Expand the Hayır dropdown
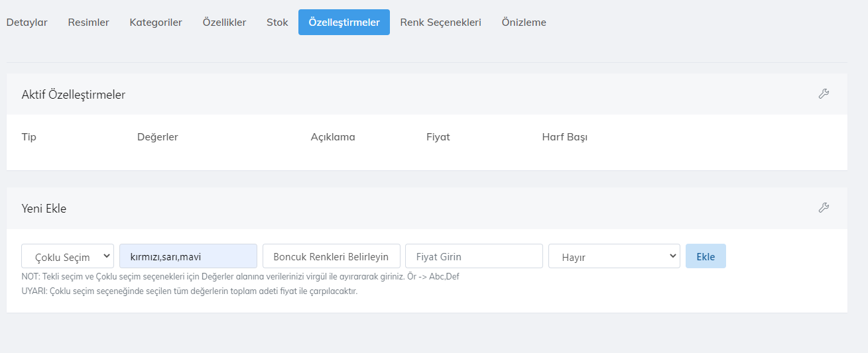The height and width of the screenshot is (353, 868). (613, 256)
